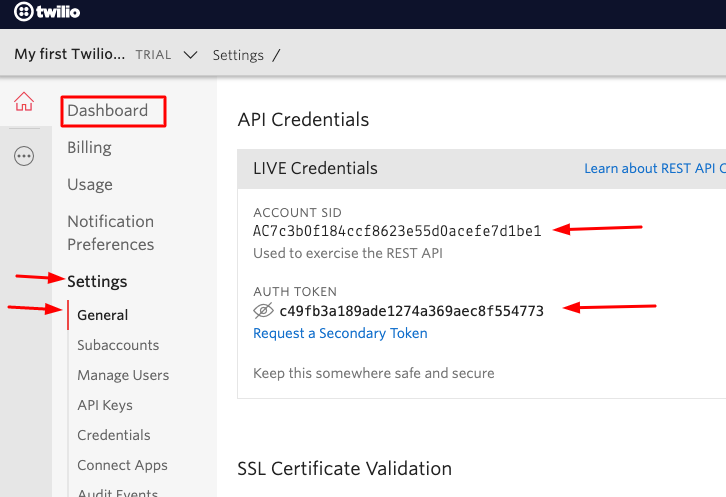Open API Keys page
The width and height of the screenshot is (726, 497).
pos(105,405)
